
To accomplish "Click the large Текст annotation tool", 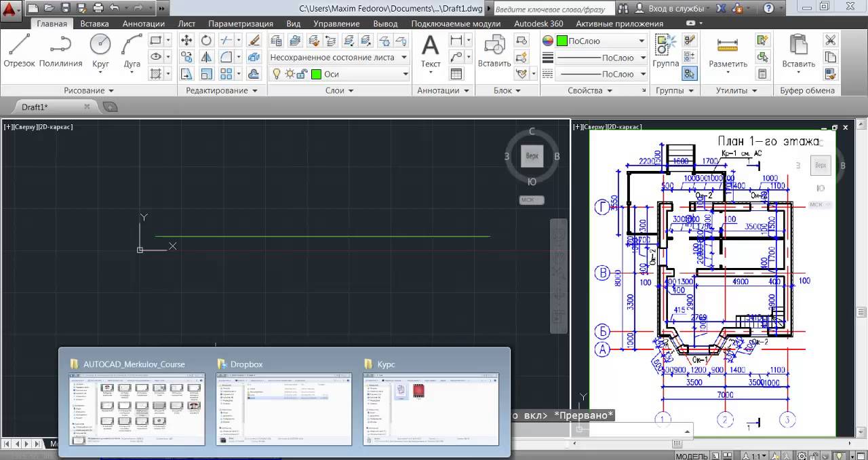I will click(431, 52).
